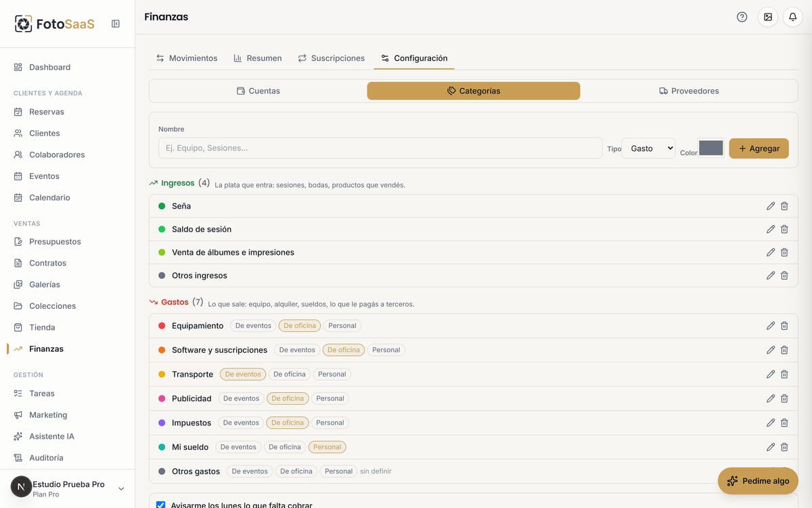Click the Agregar button
The height and width of the screenshot is (508, 812).
[x=759, y=148]
